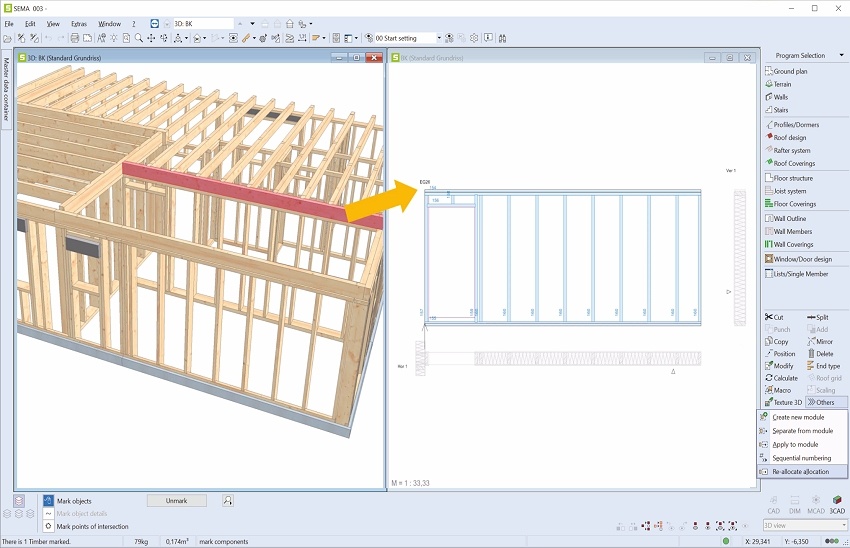The image size is (850, 548).
Task: Select Rafter system program
Action: [x=788, y=151]
